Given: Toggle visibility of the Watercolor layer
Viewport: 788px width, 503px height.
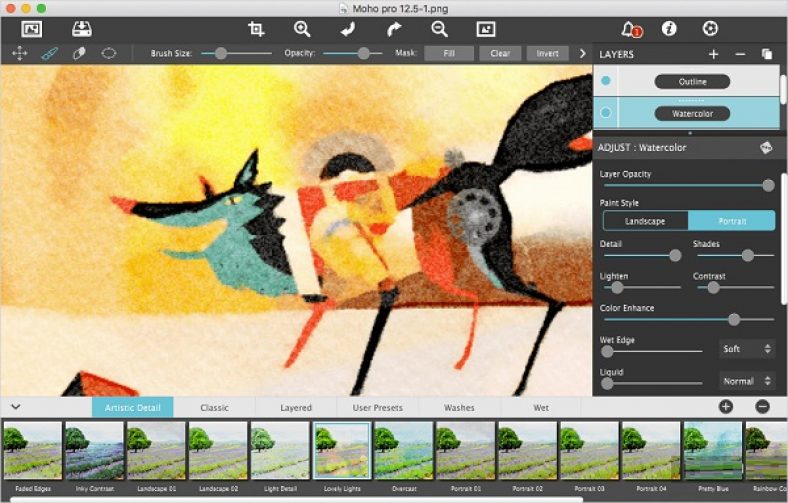Looking at the screenshot, I should pyautogui.click(x=606, y=113).
